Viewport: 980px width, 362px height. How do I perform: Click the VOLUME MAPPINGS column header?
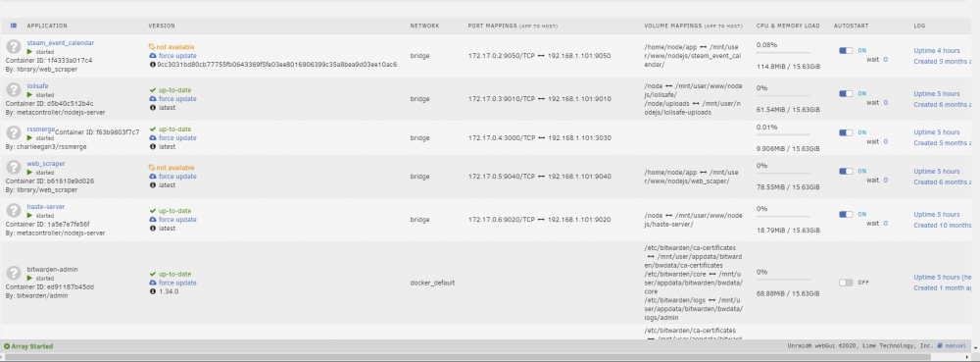click(x=693, y=26)
